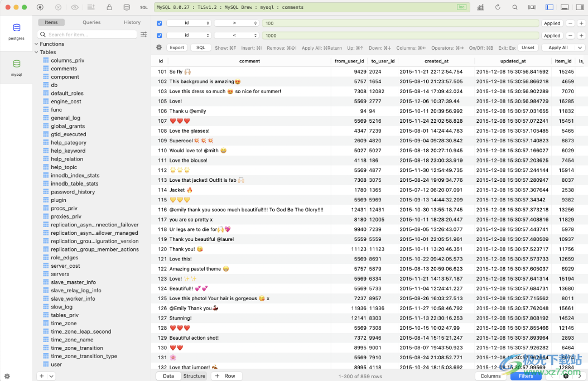Viewport: 588px width, 381px height.
Task: Switch to the Structure tab
Action: point(194,376)
